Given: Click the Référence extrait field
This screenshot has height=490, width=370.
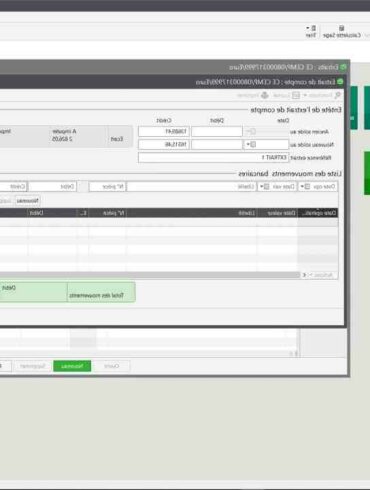Looking at the screenshot, I should point(213,157).
